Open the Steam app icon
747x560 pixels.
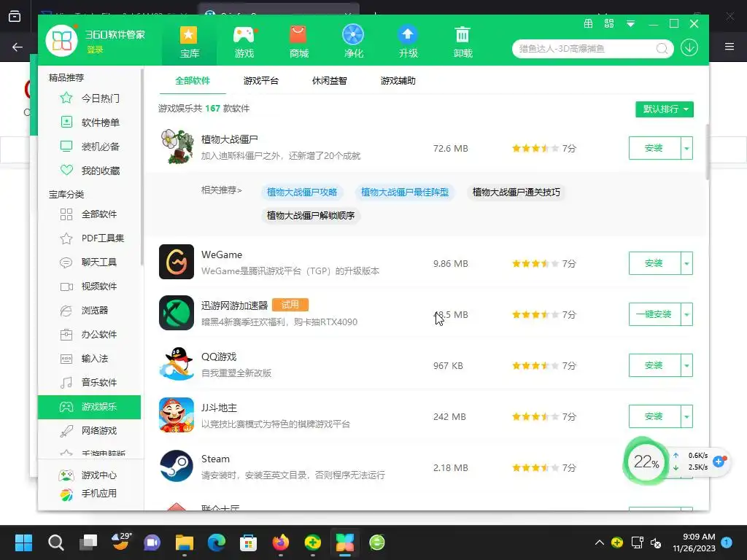[177, 466]
